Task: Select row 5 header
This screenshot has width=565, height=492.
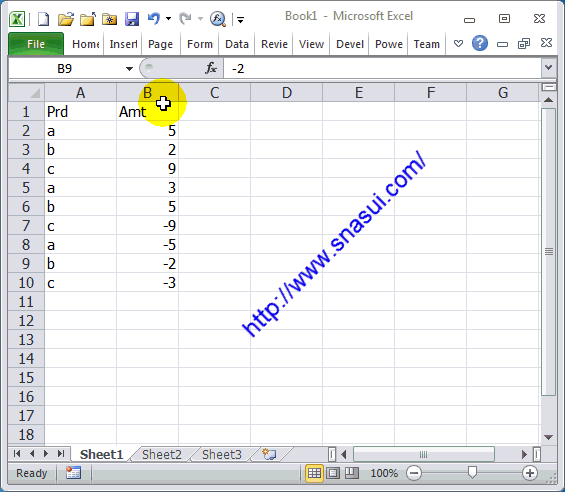Action: (x=26, y=188)
